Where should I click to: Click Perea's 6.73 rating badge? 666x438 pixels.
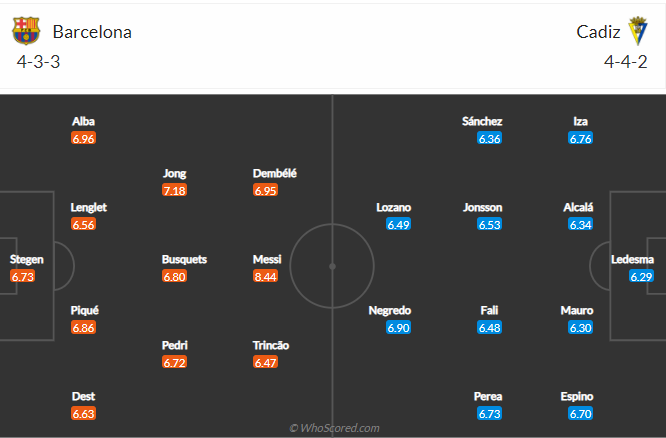tap(490, 413)
